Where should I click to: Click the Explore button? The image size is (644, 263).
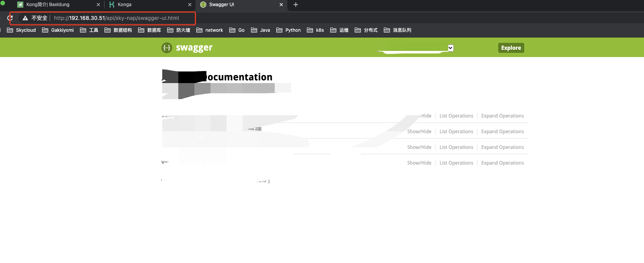click(511, 48)
